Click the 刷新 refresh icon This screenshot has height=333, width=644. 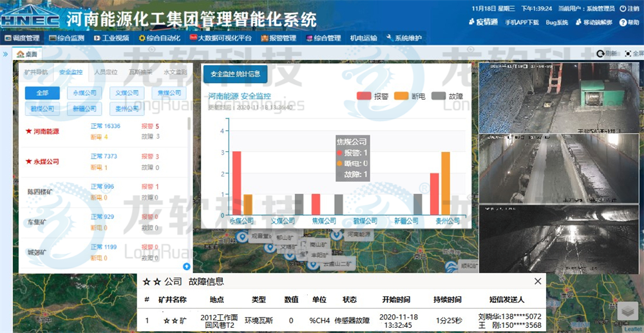[x=601, y=53]
